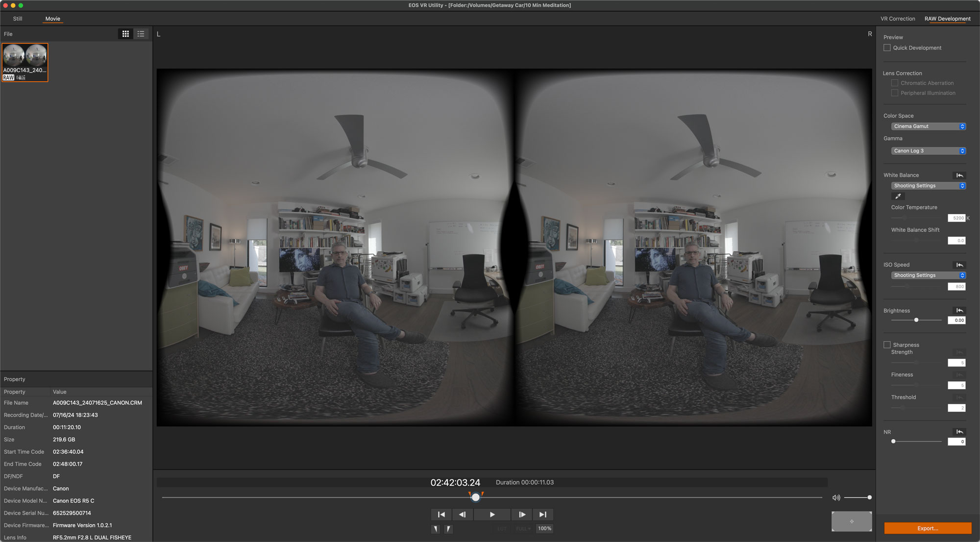
Task: Click the orange Export button
Action: click(x=927, y=528)
